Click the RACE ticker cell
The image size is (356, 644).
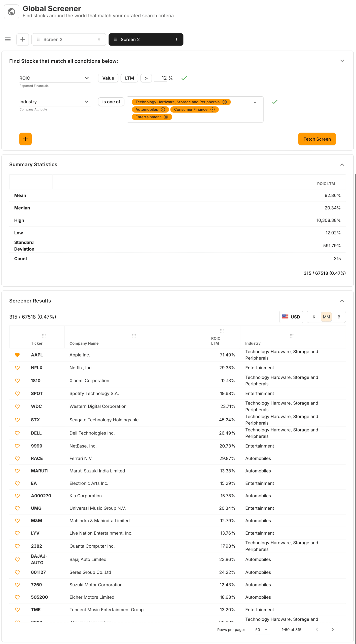tap(37, 458)
